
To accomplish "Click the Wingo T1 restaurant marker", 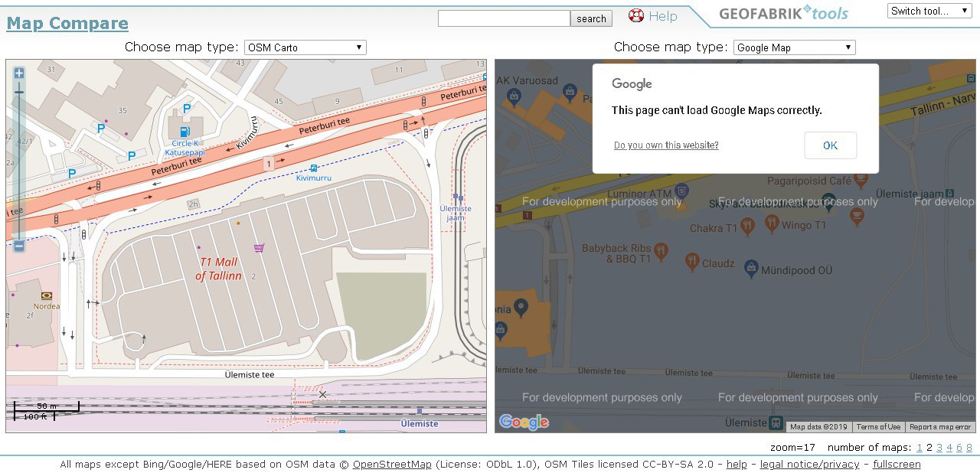I will coord(772,223).
